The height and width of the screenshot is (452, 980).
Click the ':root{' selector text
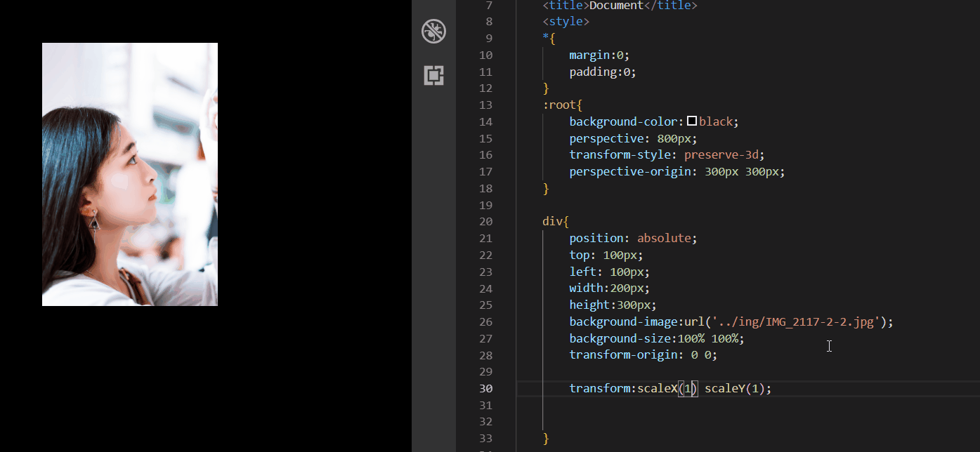[563, 105]
